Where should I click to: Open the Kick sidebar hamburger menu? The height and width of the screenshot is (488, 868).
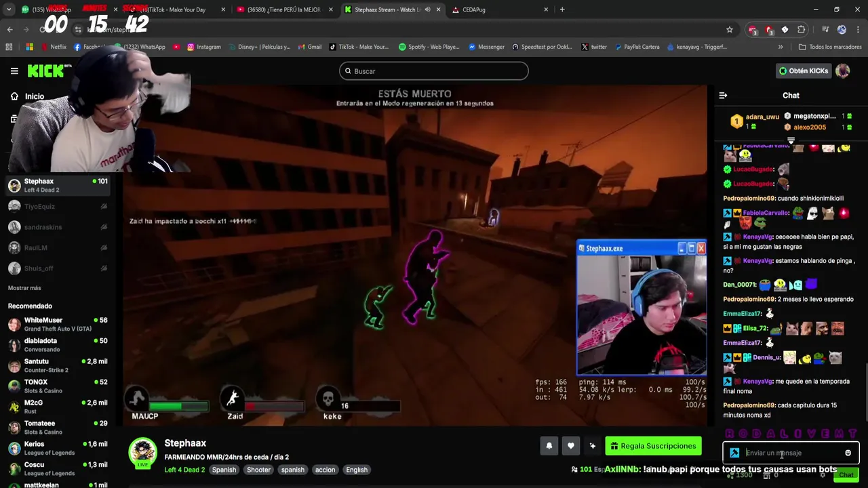tap(14, 70)
